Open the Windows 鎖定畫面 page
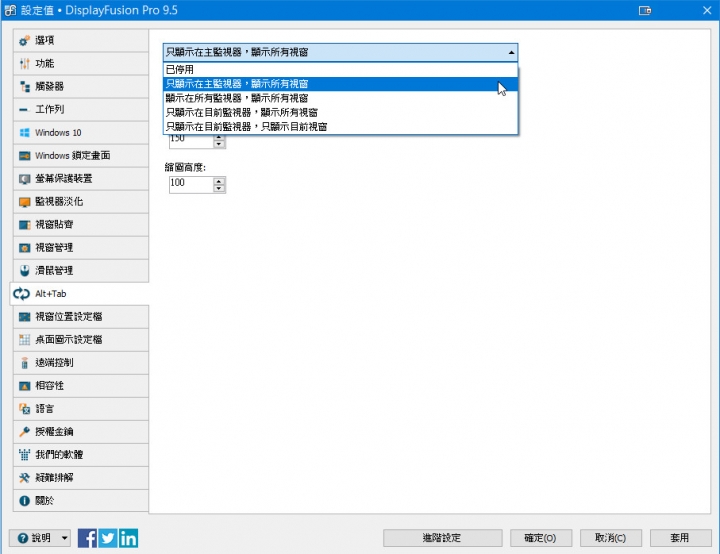 [x=81, y=155]
